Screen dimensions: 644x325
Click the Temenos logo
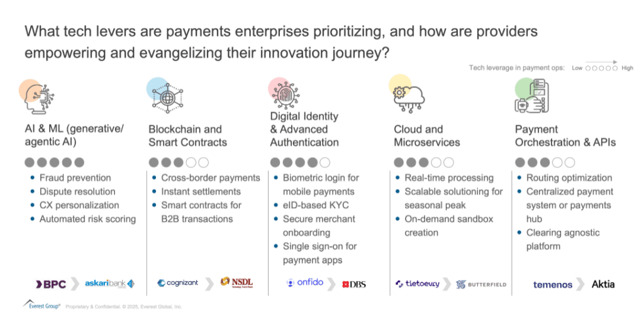553,285
